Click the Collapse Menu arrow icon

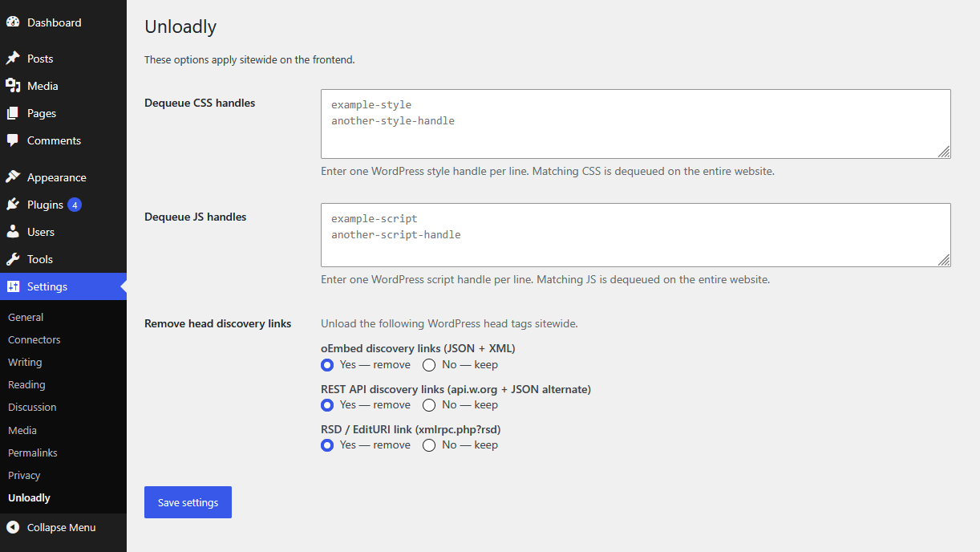[13, 527]
